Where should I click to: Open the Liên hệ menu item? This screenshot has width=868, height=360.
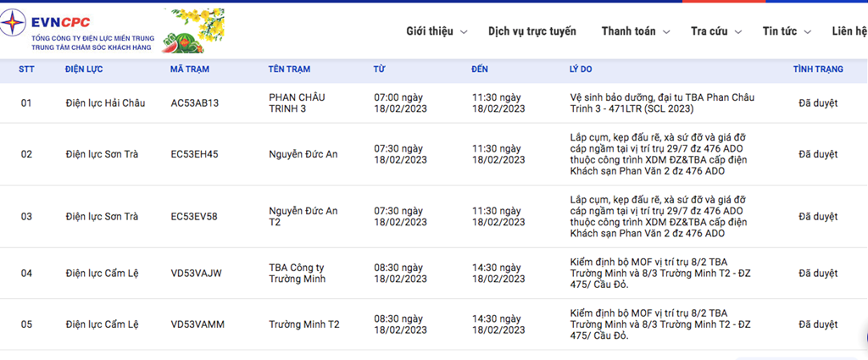pyautogui.click(x=849, y=31)
